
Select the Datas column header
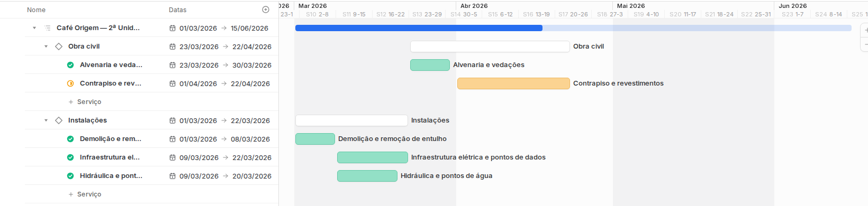(177, 10)
